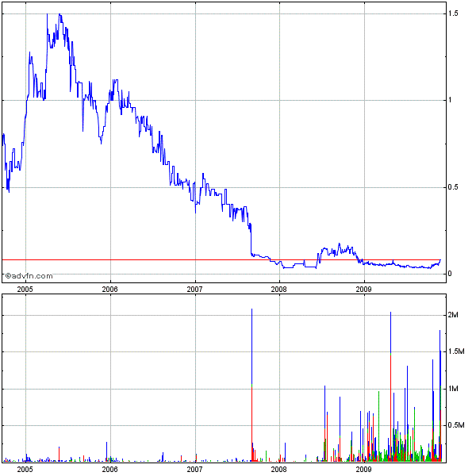Viewport: 476px width, 476px height.
Task: Click the 2008 label under price chart
Action: coord(278,290)
